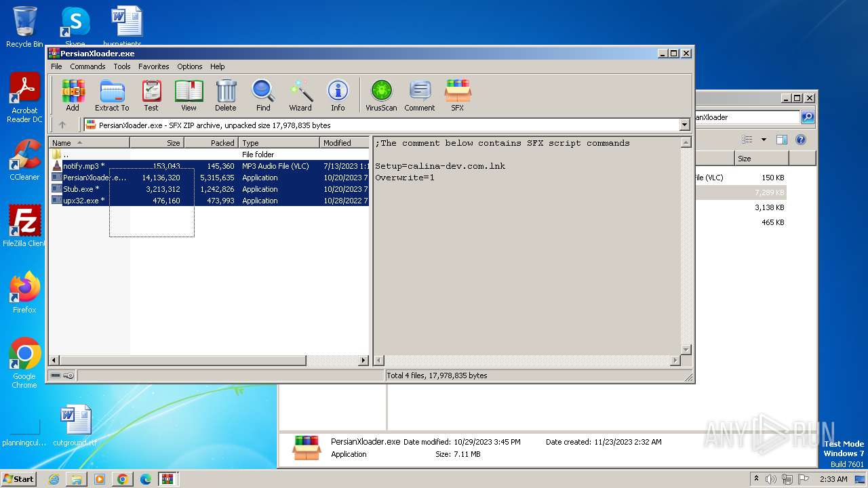Screen dimensions: 868x488
Task: Open Explorer change view dropdown arrow
Action: [764, 140]
